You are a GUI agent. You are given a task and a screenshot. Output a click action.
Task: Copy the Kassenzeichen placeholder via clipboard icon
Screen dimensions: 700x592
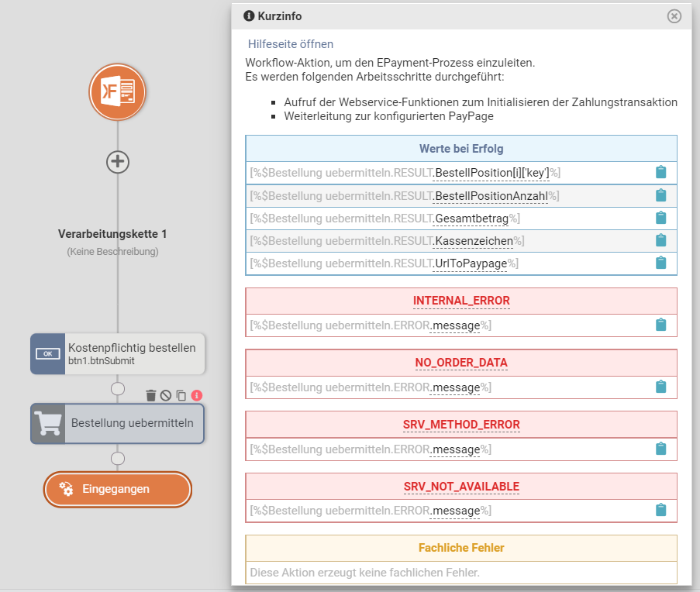pyautogui.click(x=660, y=240)
